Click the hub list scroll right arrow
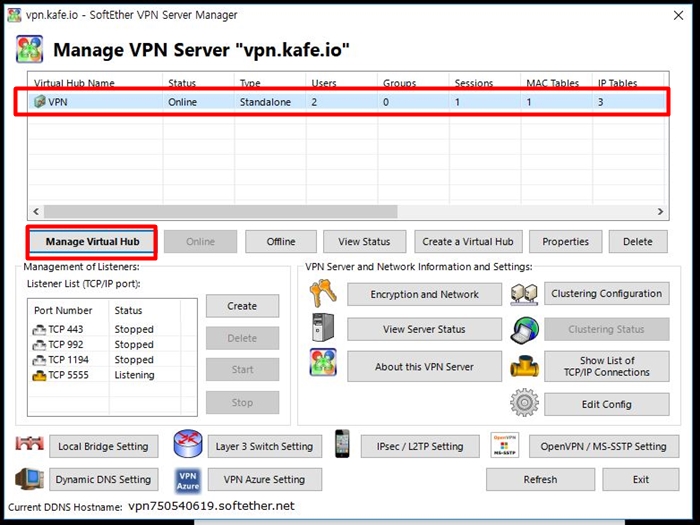Image resolution: width=700 pixels, height=525 pixels. (660, 212)
